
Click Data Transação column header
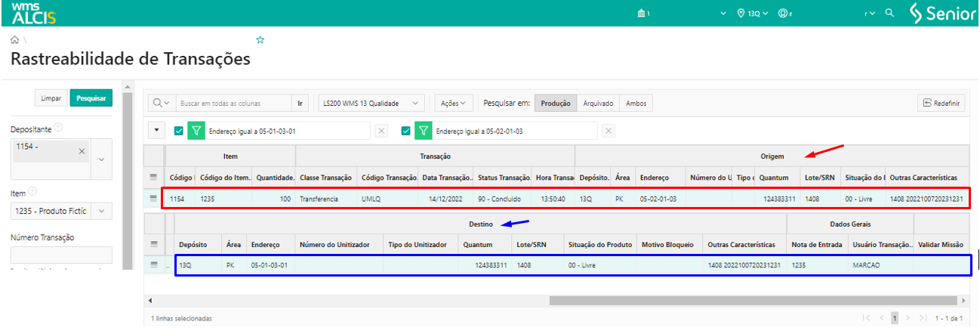click(x=448, y=177)
